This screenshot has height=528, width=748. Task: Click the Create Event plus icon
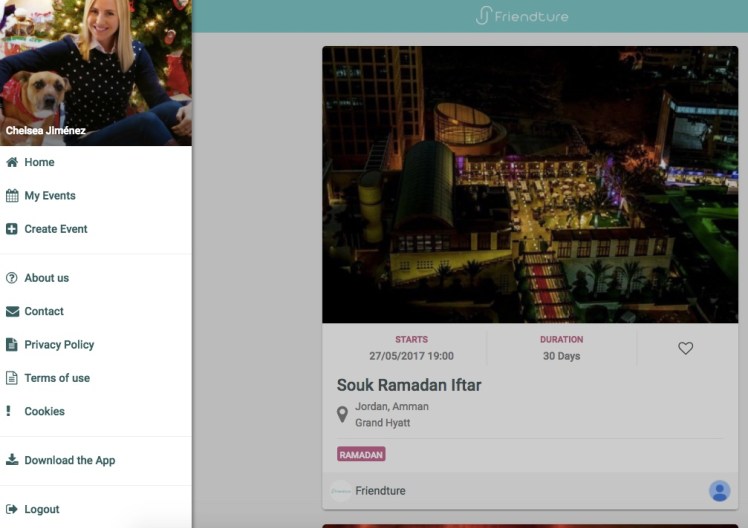(x=12, y=229)
